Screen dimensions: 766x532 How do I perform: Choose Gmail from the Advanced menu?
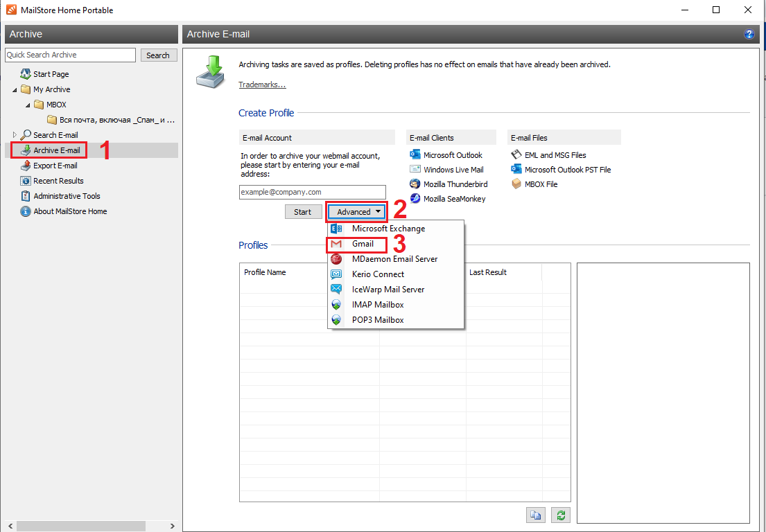coord(396,244)
